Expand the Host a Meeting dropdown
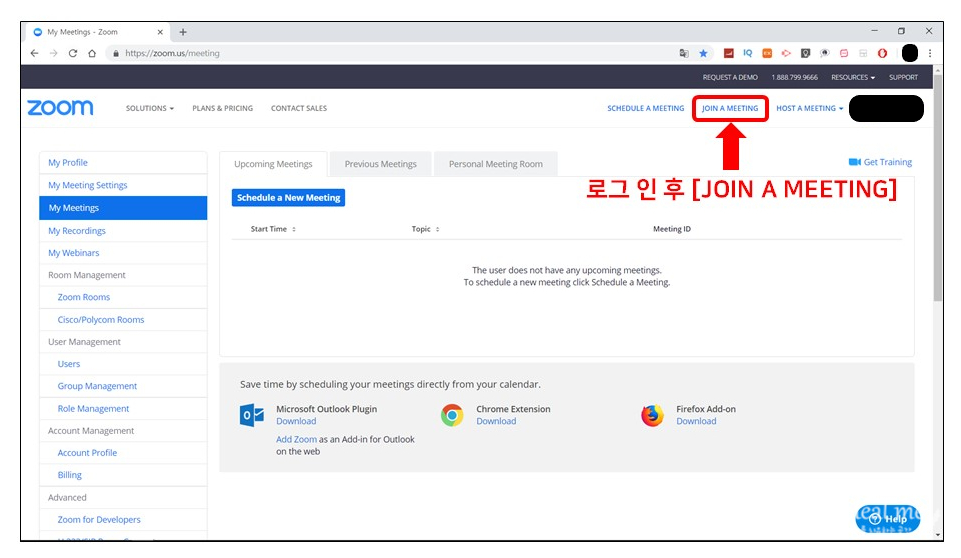Image resolution: width=961 pixels, height=558 pixels. 810,108
